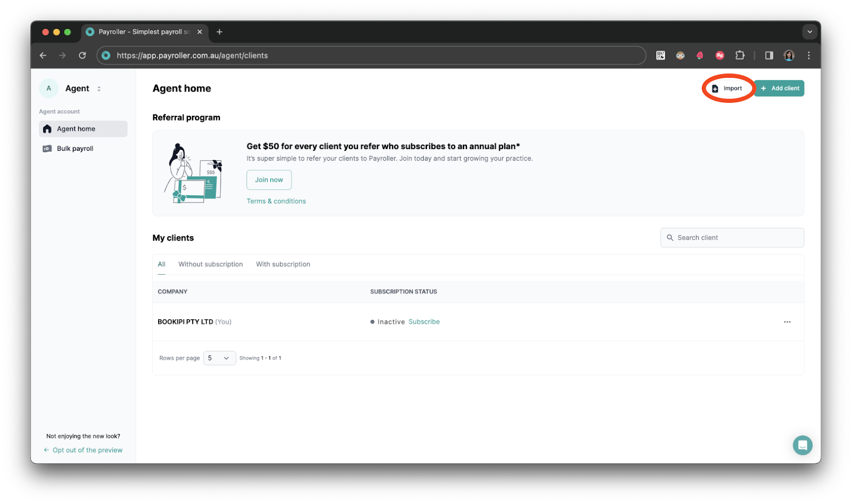Open the chat support bubble
The height and width of the screenshot is (504, 852).
tap(802, 445)
